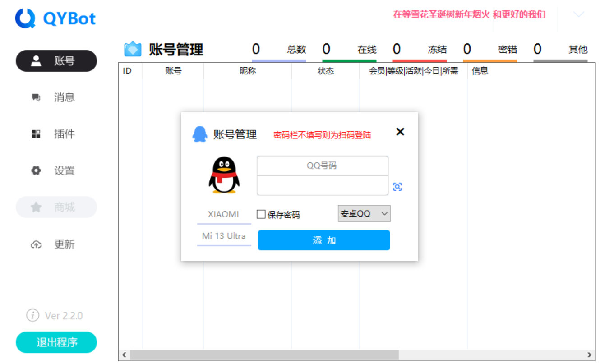Click the star icon beside 商城
This screenshot has height=364, width=600.
[36, 207]
